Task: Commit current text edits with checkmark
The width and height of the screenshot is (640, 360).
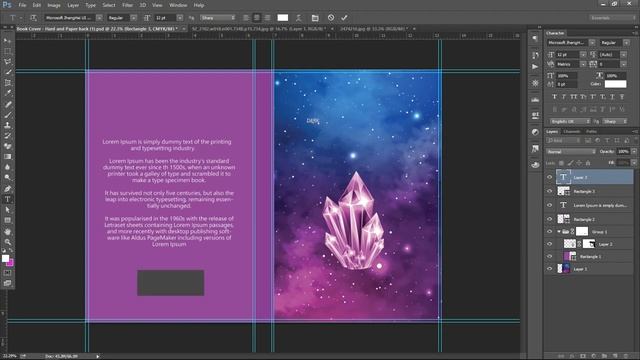Action: 344,18
